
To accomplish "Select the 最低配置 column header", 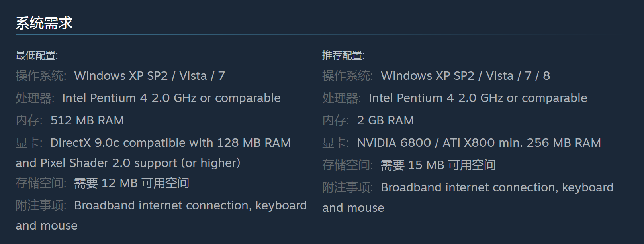I will [x=37, y=55].
